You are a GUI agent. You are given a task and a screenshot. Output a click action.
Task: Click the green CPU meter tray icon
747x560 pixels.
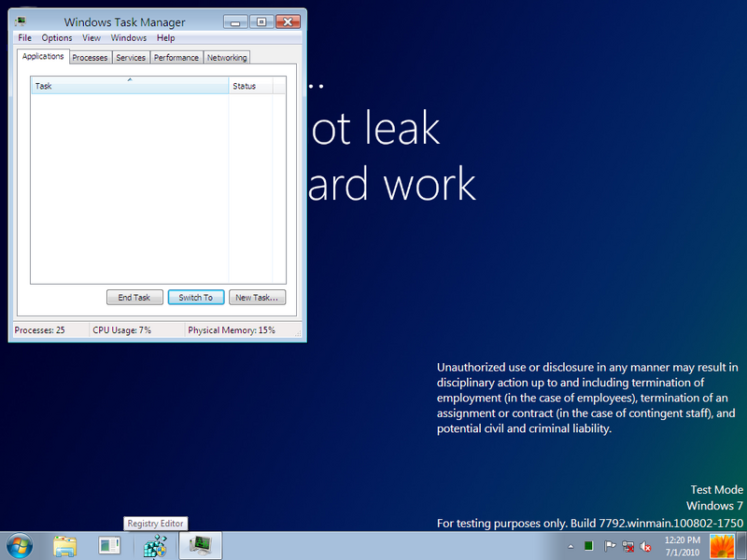click(588, 546)
